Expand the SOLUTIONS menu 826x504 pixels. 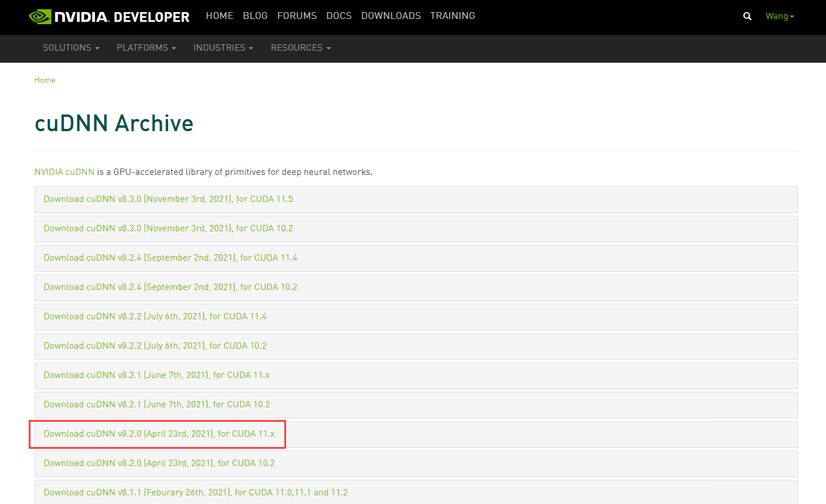71,48
